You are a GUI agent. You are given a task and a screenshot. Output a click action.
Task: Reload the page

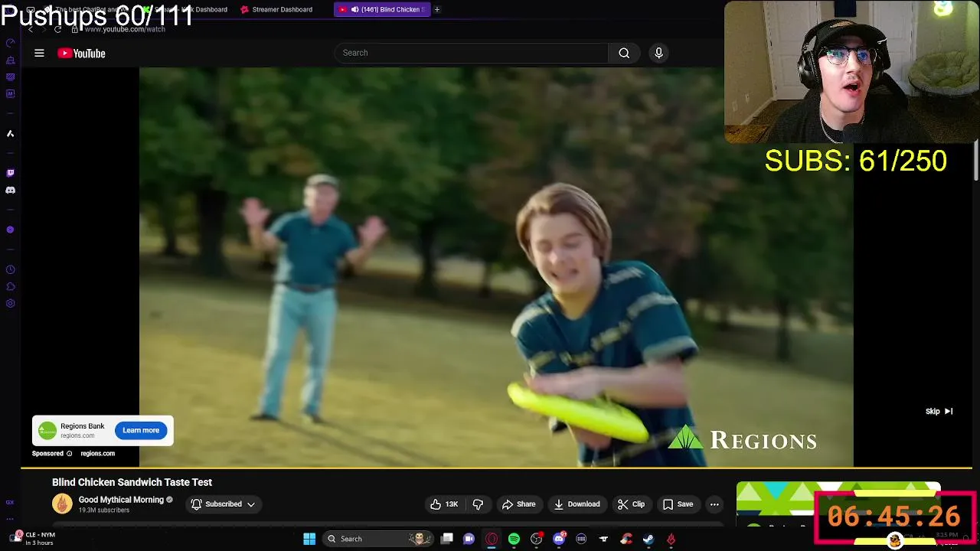click(57, 29)
